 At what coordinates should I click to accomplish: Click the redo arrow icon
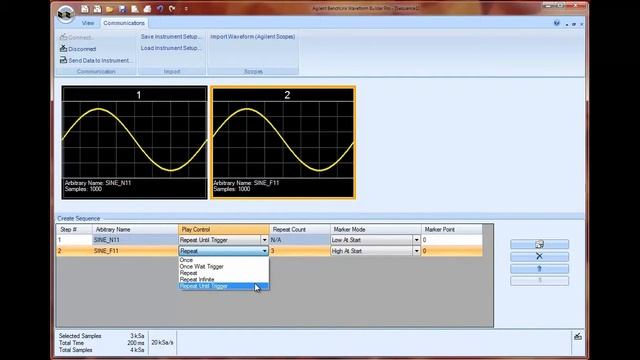[x=172, y=9]
